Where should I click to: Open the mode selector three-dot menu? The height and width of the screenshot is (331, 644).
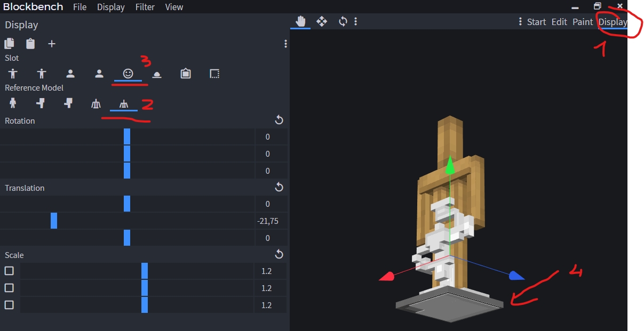tap(520, 22)
